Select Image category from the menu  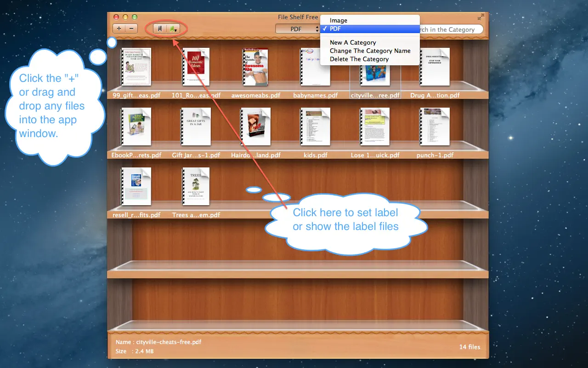coord(339,20)
